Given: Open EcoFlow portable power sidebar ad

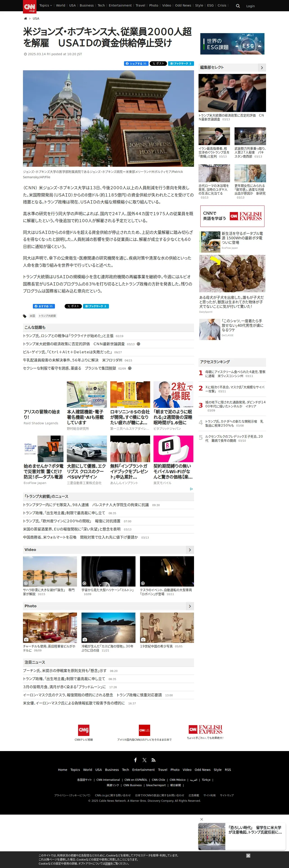Looking at the screenshot, I should pos(233,242).
